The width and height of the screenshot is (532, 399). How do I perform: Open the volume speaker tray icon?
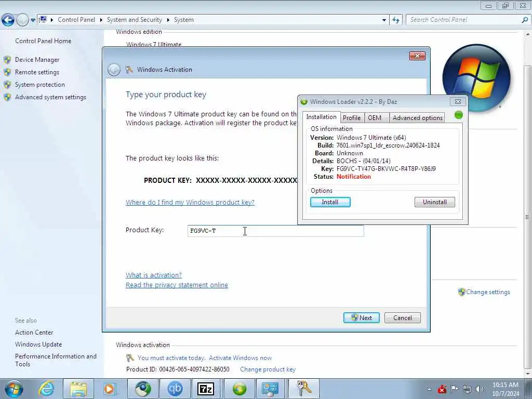point(480,389)
